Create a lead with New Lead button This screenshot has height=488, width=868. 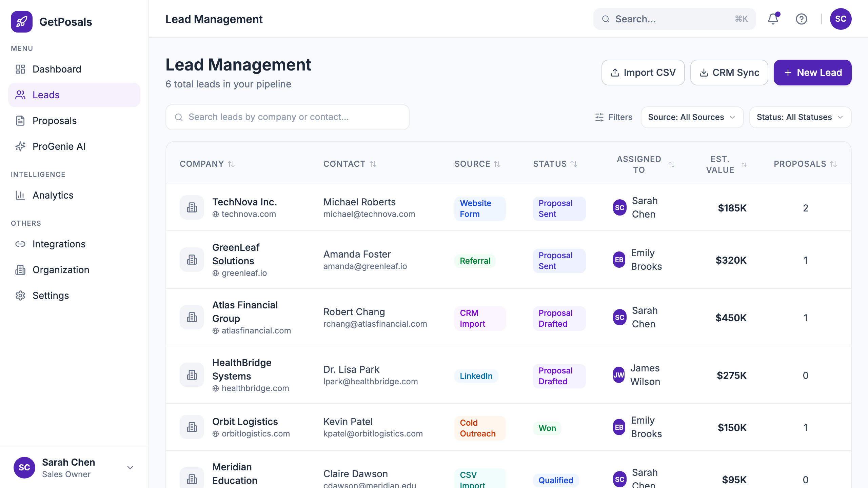tap(812, 73)
